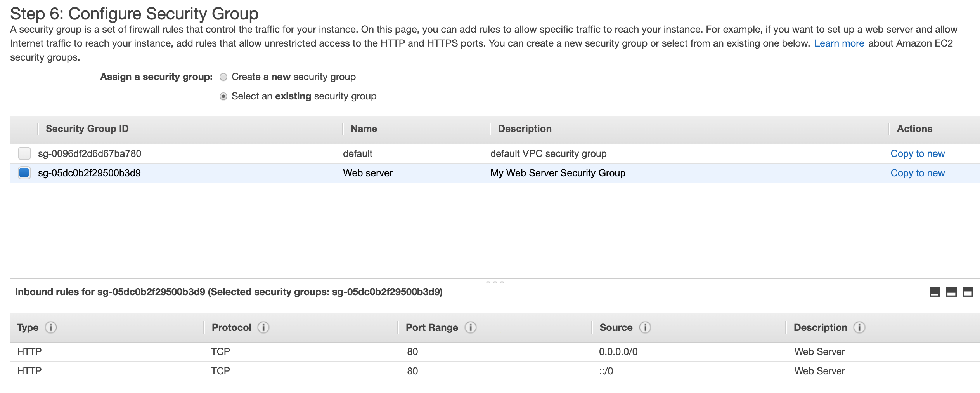Click TCP protocol in 0.0.0.0/0 rule

220,351
